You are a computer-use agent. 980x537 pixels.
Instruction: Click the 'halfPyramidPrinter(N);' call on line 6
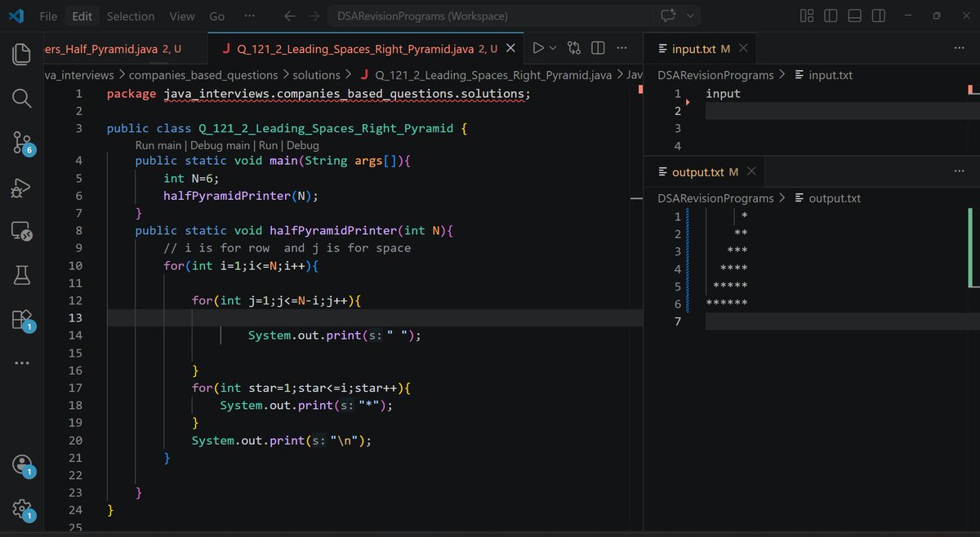point(241,195)
